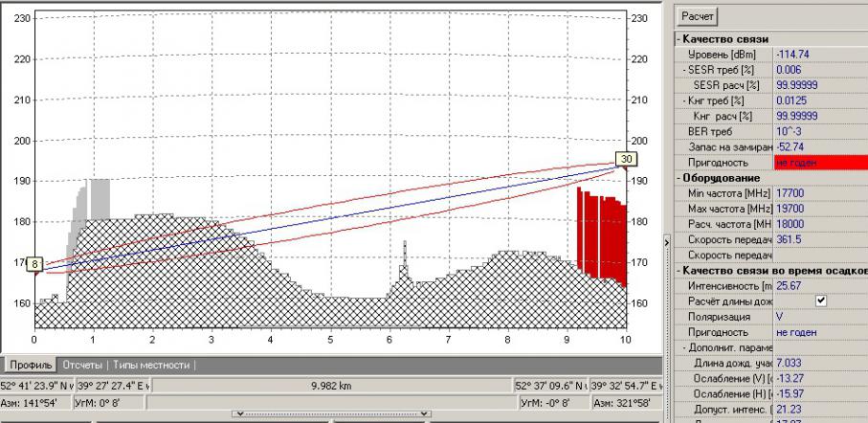
Task: Switch to the Типы местности tab
Action: click(153, 365)
